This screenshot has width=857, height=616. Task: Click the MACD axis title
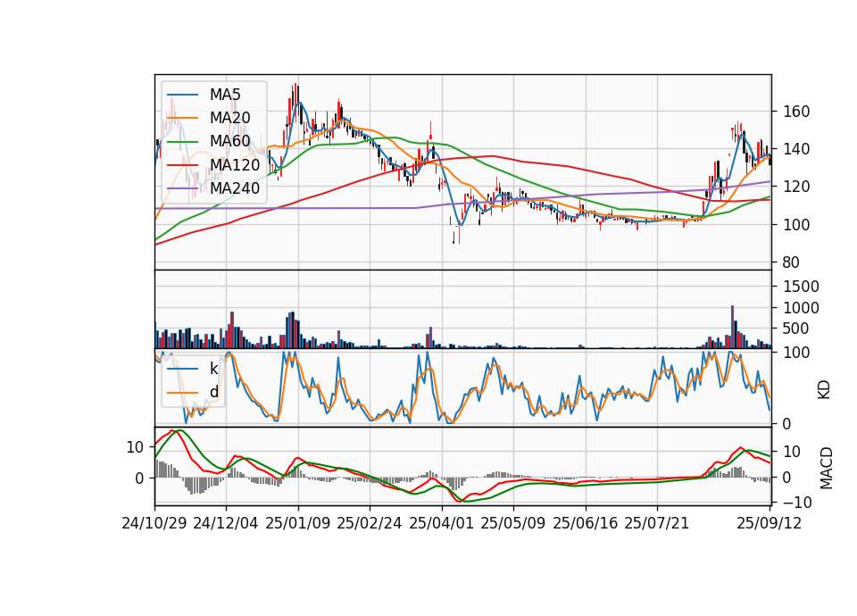point(827,469)
